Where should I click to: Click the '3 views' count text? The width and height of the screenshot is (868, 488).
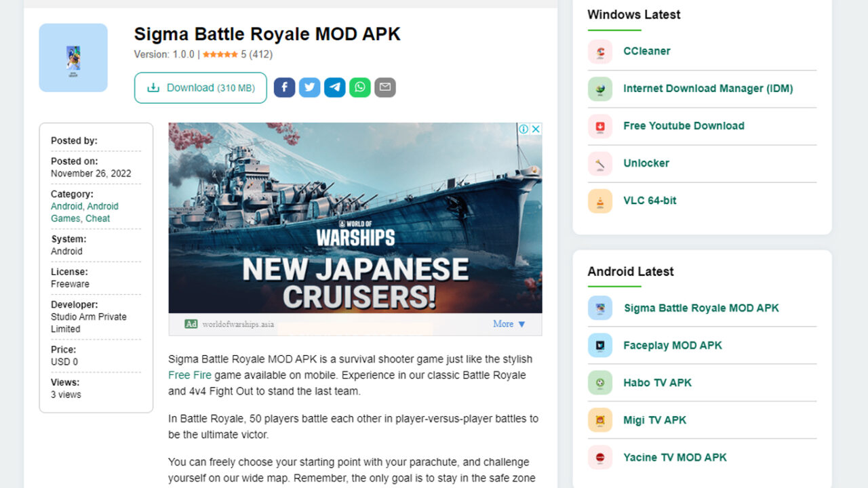coord(66,394)
